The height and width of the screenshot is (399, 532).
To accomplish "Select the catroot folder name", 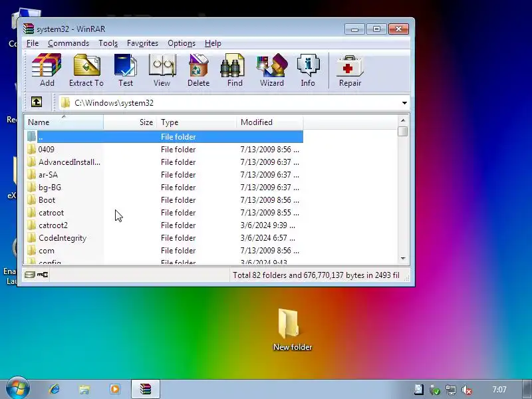I will pyautogui.click(x=51, y=213).
